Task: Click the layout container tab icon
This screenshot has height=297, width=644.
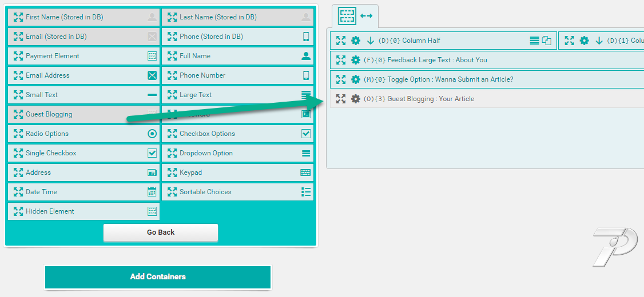Action: 347,15
